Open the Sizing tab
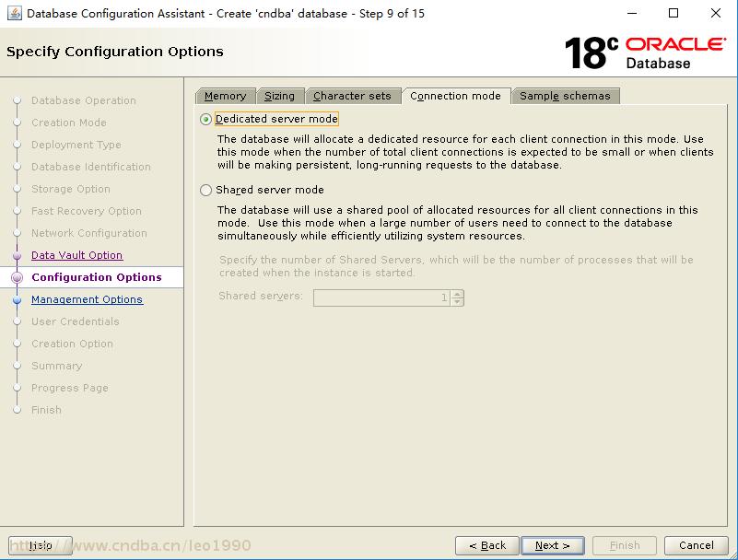 coord(279,96)
